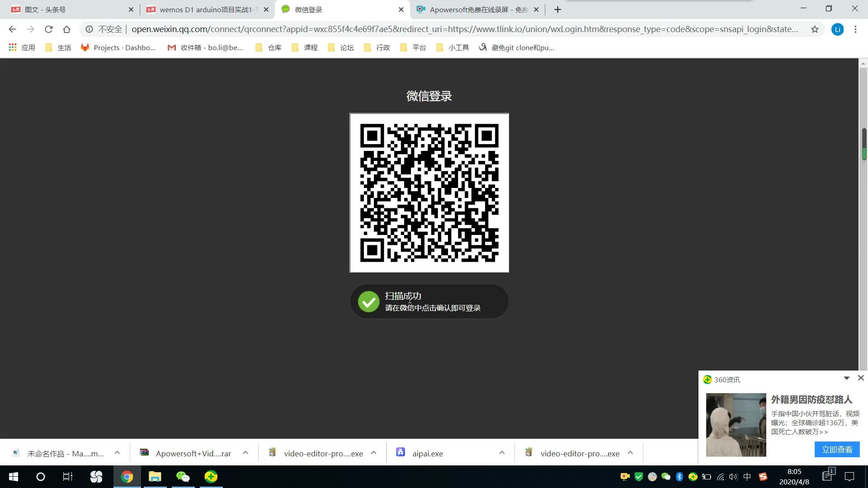
Task: Open the Chrome three-dot menu
Action: click(855, 29)
